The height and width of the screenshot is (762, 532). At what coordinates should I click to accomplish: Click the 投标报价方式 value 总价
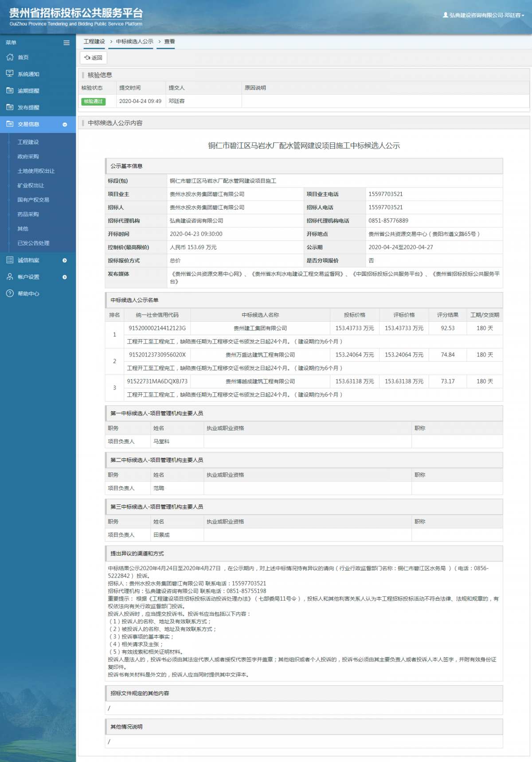175,261
